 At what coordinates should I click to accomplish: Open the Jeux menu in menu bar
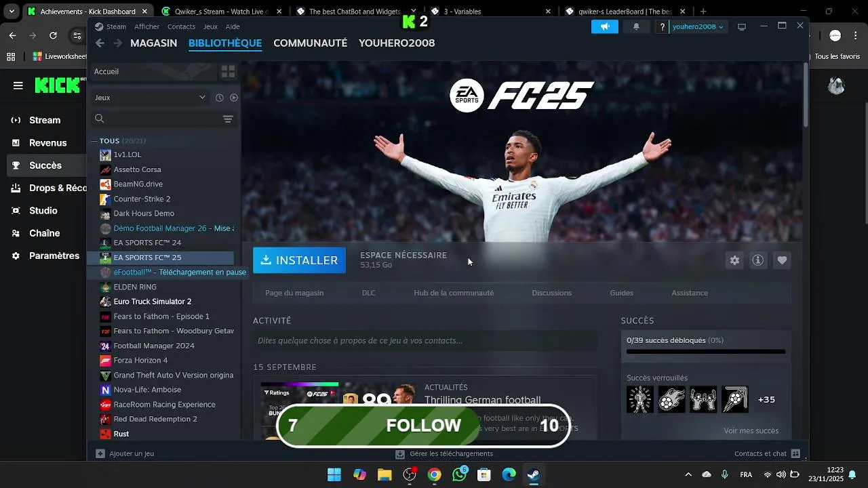tap(210, 26)
